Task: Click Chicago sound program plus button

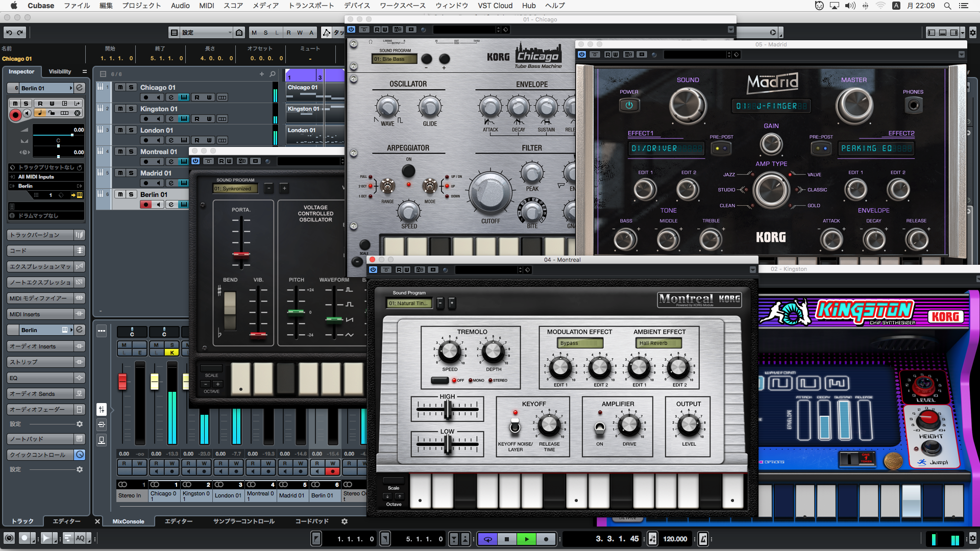Action: (x=444, y=59)
